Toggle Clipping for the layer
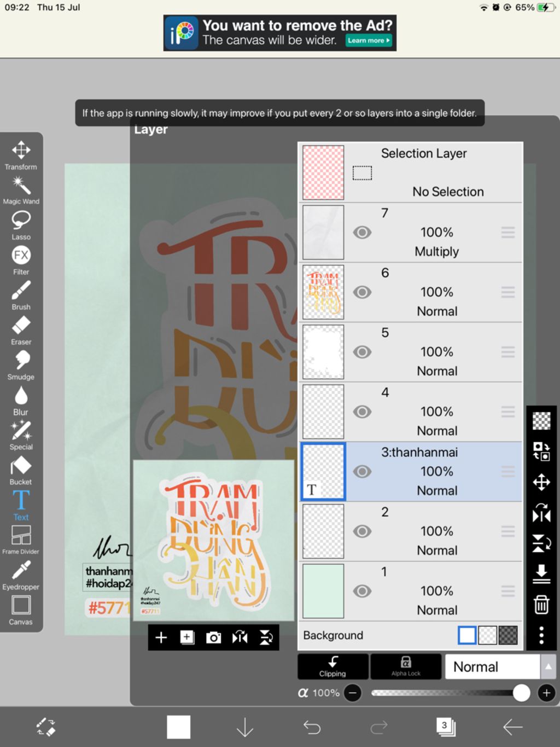 [332, 667]
